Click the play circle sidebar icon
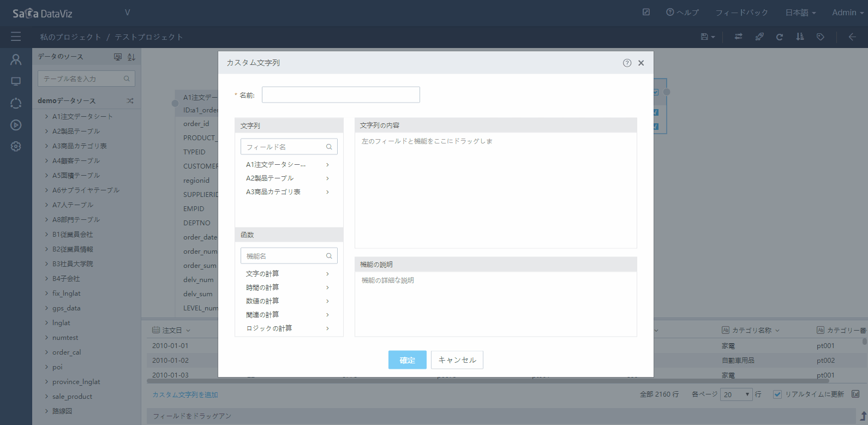The height and width of the screenshot is (425, 868). tap(16, 125)
